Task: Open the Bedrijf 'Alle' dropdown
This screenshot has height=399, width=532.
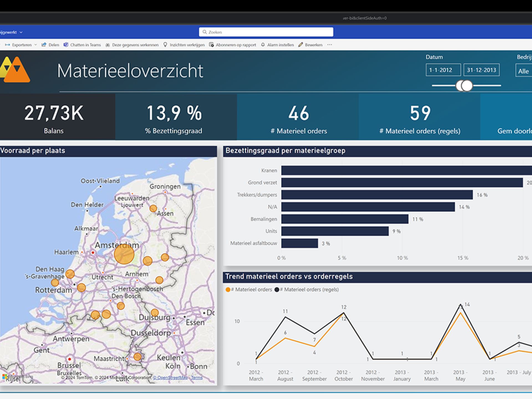Action: tap(523, 71)
